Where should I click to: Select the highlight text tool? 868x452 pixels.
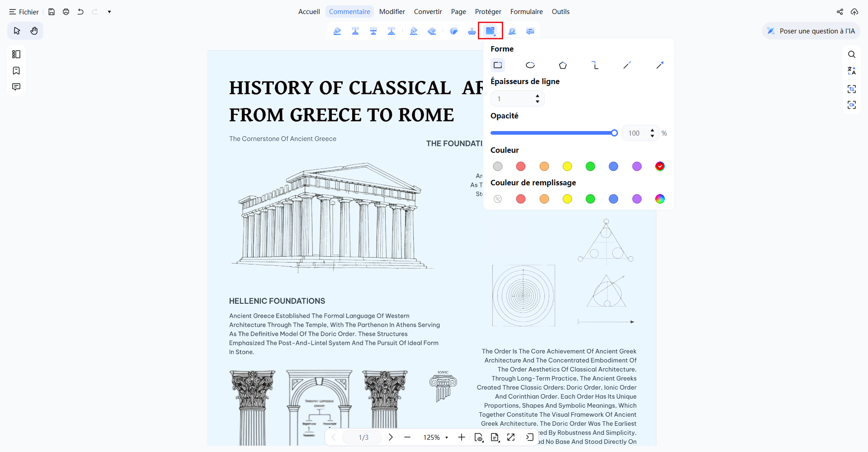337,31
